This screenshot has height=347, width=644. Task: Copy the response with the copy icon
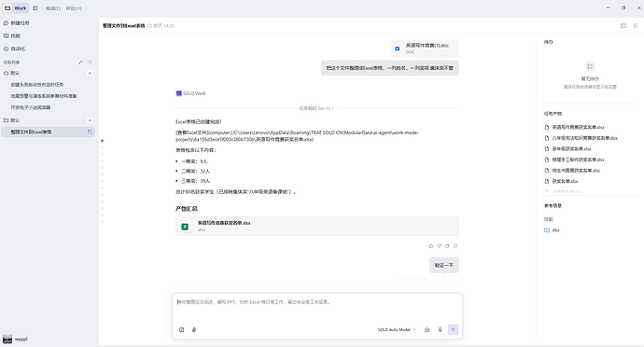[447, 246]
